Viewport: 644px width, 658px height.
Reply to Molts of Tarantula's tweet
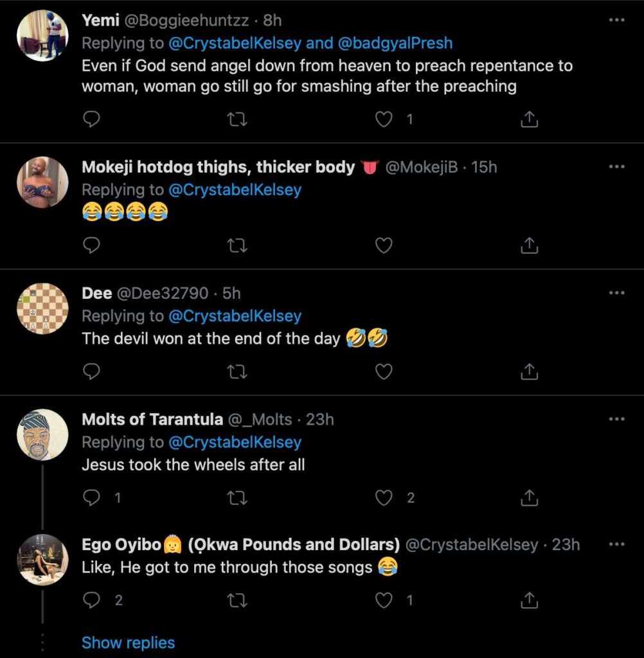click(x=91, y=497)
